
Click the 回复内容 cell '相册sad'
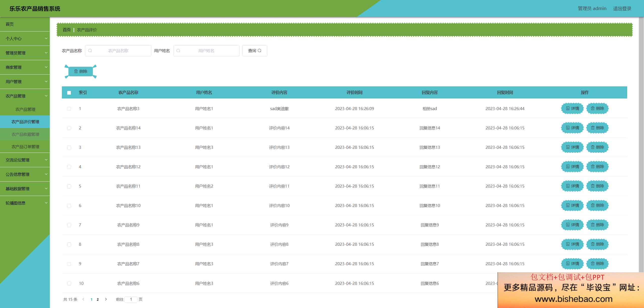pos(430,109)
